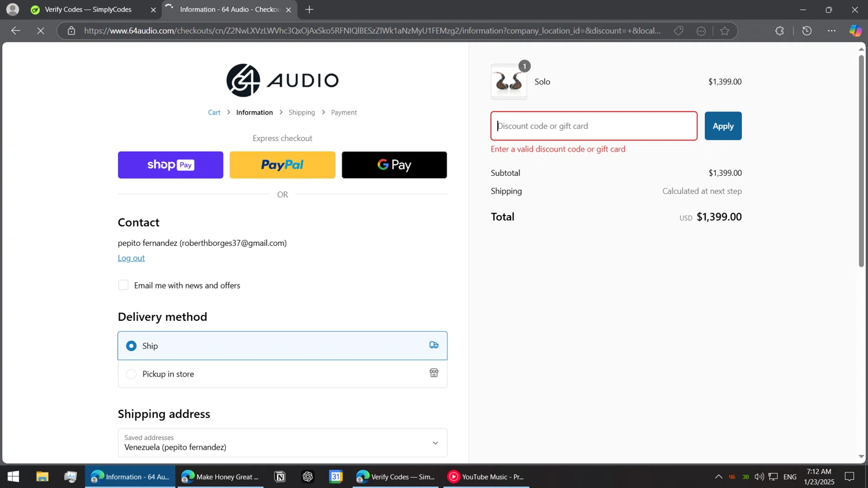Open File Explorer from taskbar

42,477
